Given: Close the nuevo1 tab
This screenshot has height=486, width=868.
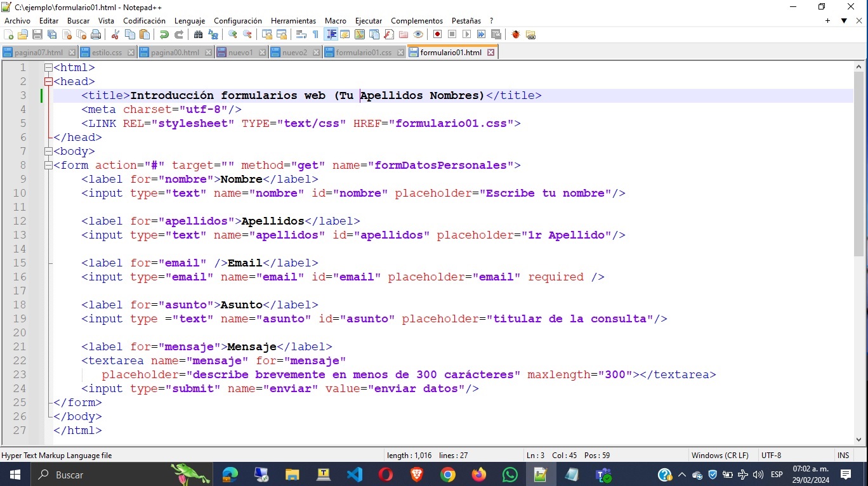Looking at the screenshot, I should click(262, 53).
